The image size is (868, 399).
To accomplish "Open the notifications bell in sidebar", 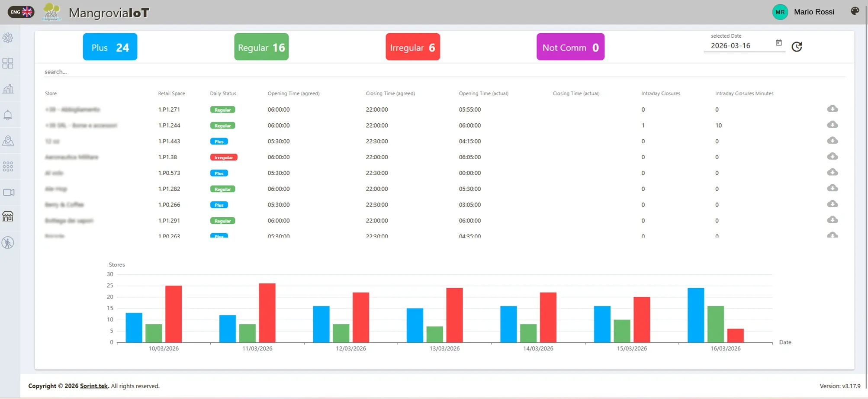I will click(x=8, y=115).
